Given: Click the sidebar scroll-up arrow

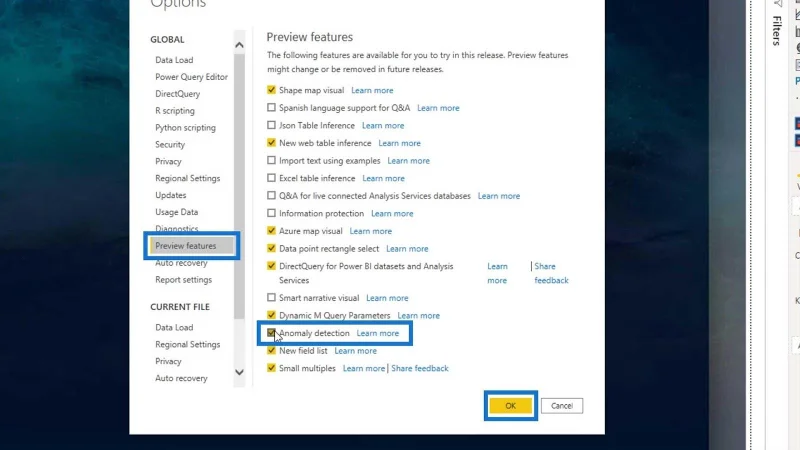Looking at the screenshot, I should point(239,45).
